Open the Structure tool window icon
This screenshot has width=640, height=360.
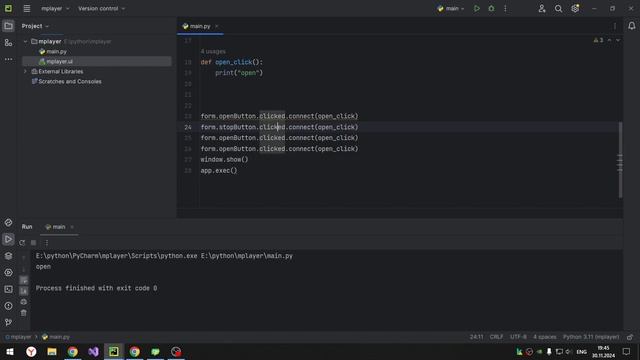(8, 42)
